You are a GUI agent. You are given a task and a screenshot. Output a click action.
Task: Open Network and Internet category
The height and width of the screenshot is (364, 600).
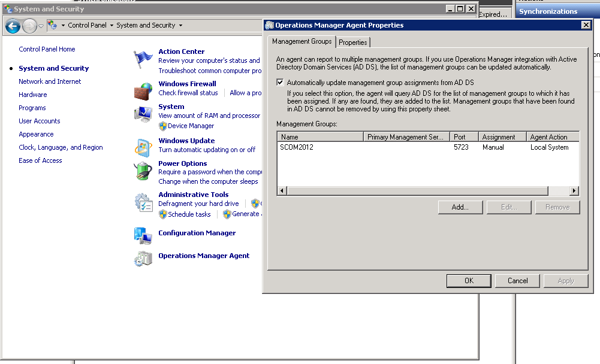click(50, 81)
